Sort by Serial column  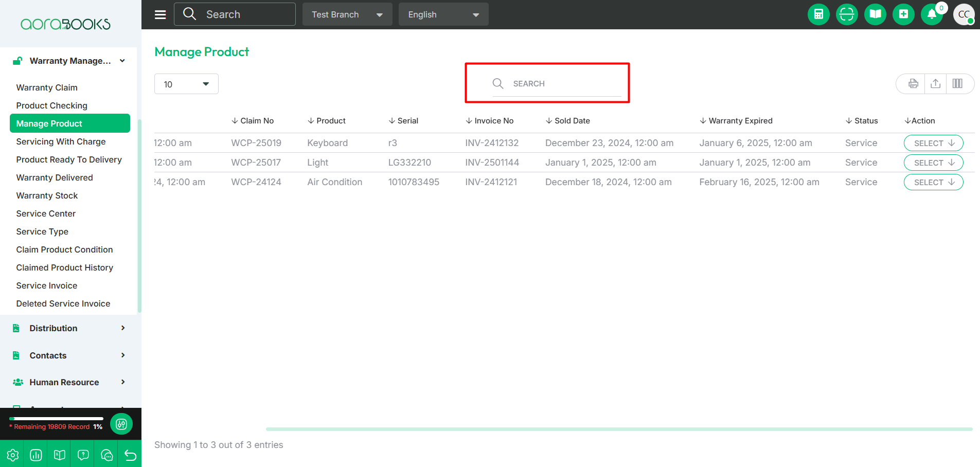tap(403, 121)
